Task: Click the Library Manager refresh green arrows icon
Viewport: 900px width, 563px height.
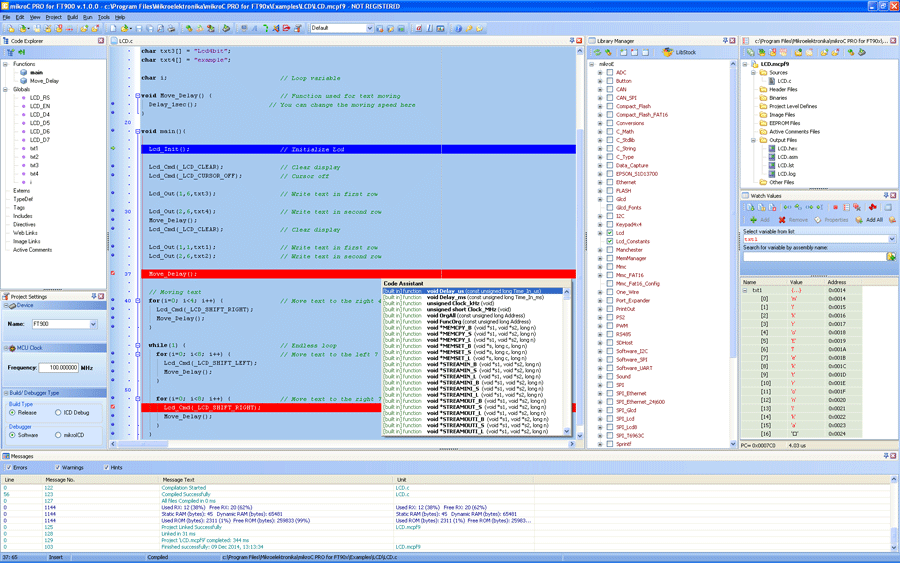Action: click(597, 52)
